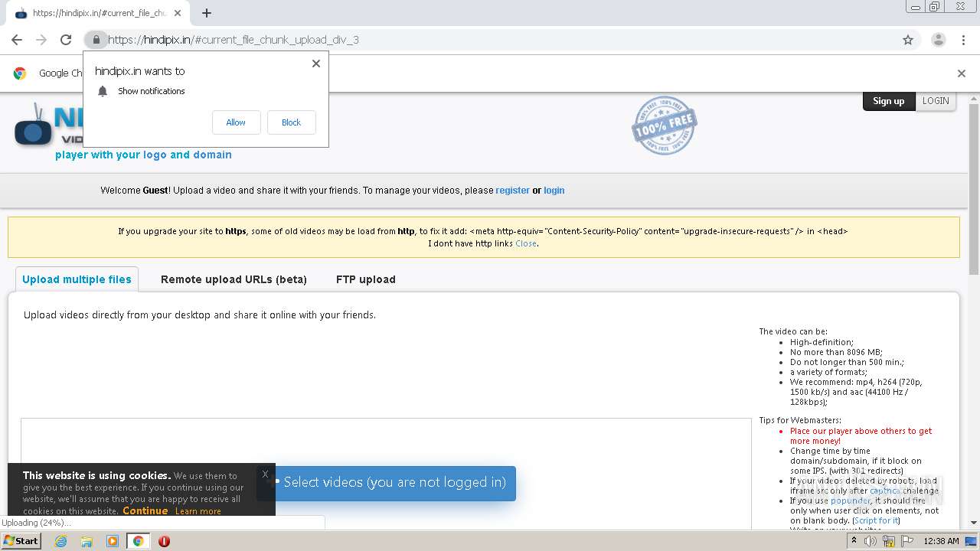Close the https upgrade notice

click(526, 243)
